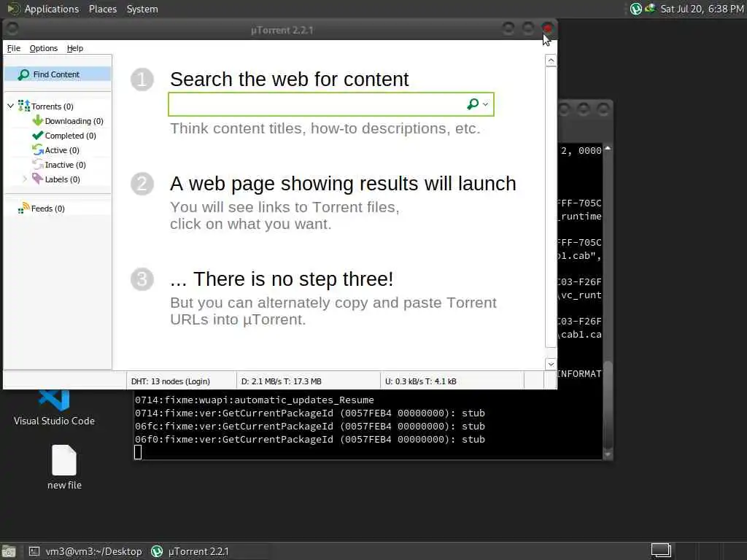Click the terminal window scroll down arrow
Image resolution: width=747 pixels, height=560 pixels.
(608, 455)
